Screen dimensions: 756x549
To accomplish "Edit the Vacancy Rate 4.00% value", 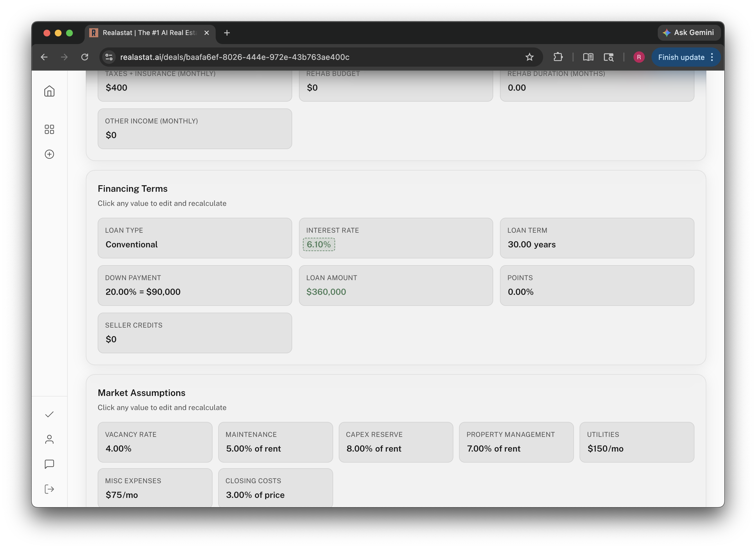I will coord(118,449).
